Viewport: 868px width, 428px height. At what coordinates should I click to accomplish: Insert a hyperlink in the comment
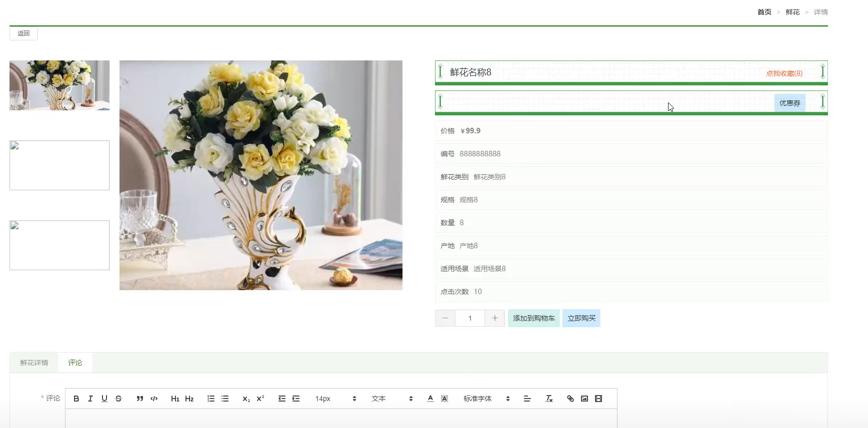[x=570, y=399]
